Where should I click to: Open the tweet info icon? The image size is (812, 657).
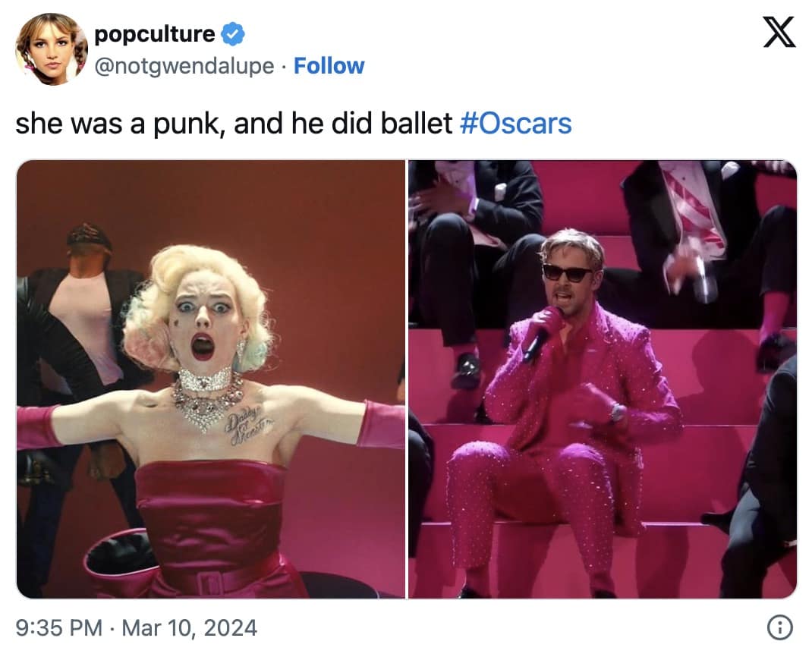tap(779, 627)
